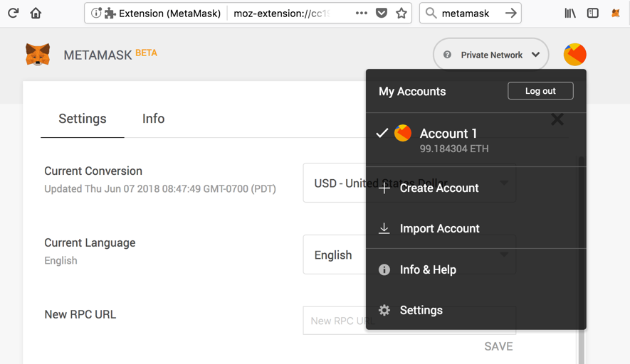Open the English language dropdown

point(333,255)
